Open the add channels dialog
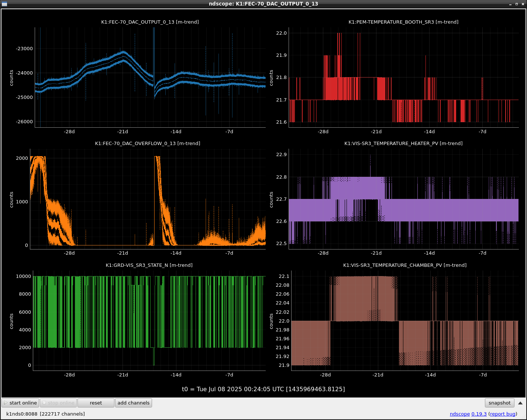 coord(134,403)
